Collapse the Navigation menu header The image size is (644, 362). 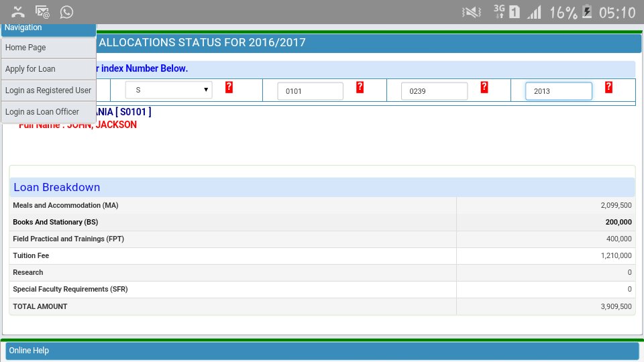[x=48, y=29]
